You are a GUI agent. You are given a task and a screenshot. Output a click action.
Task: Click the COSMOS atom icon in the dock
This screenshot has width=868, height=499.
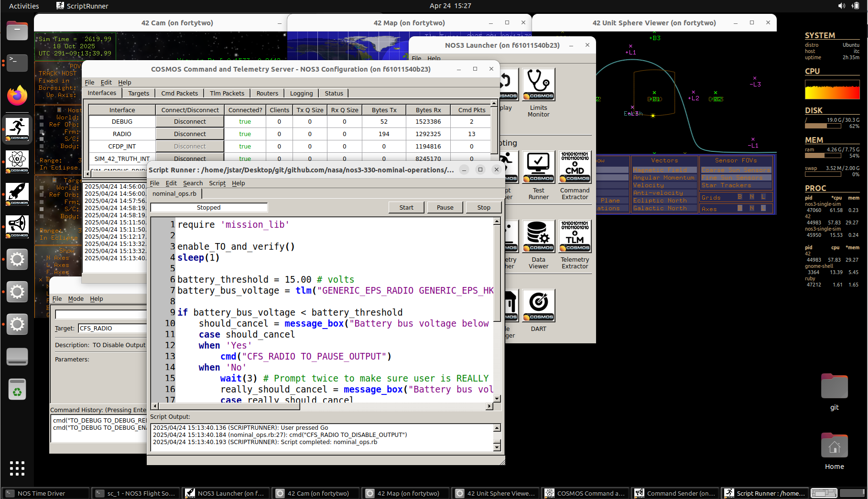[17, 161]
